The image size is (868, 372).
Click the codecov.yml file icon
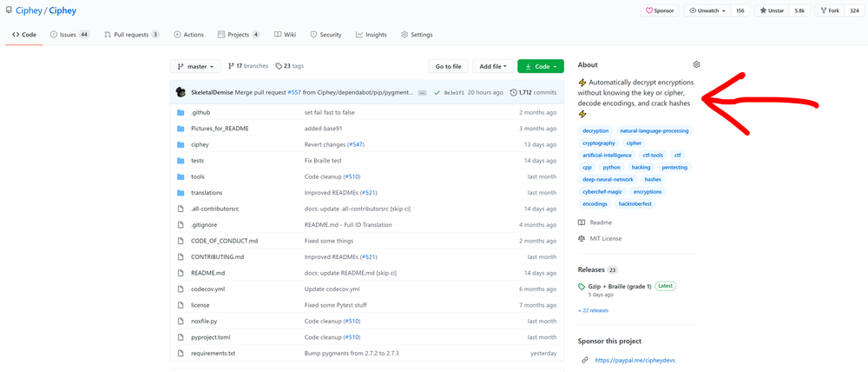180,289
